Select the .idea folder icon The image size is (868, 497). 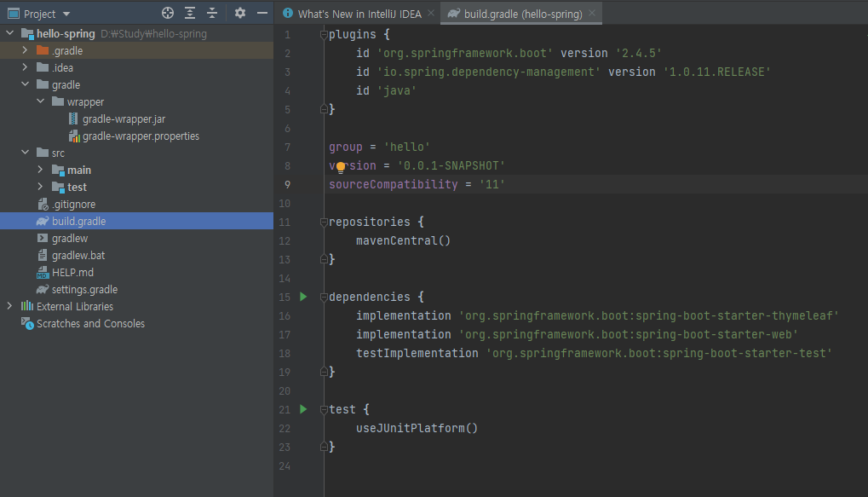pyautogui.click(x=43, y=67)
